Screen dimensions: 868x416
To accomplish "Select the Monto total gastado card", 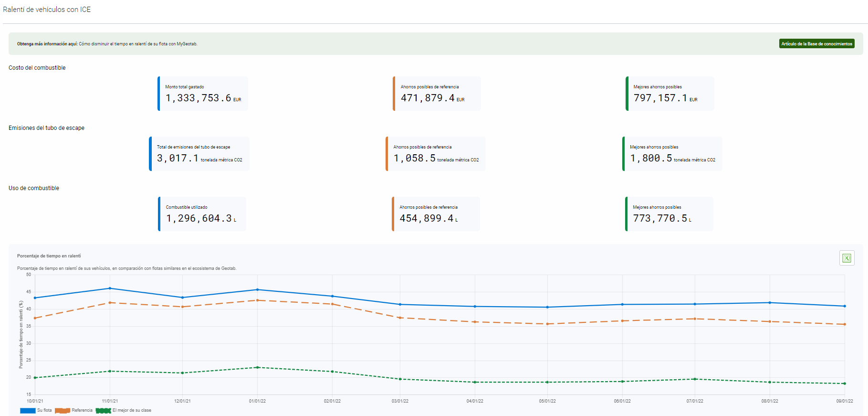I will tap(203, 94).
